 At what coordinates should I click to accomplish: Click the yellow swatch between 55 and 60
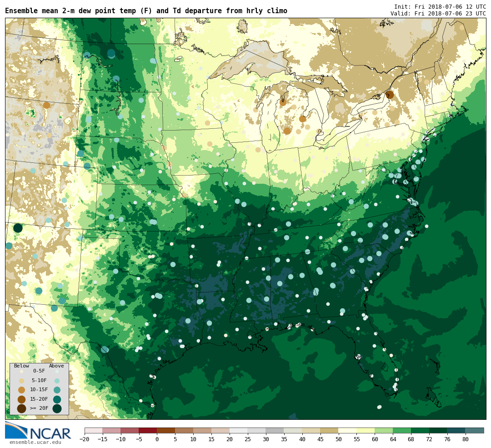coord(366,430)
